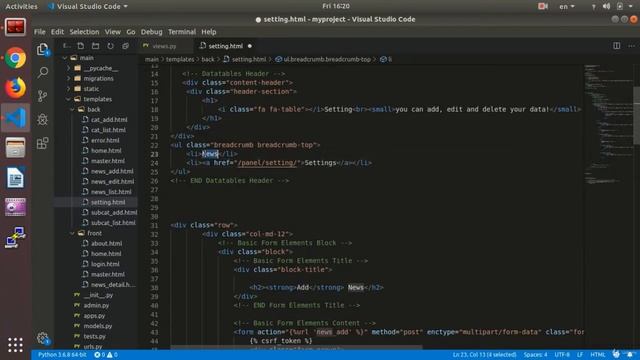Open the Go menu
Image resolution: width=640 pixels, height=360 pixels.
click(x=131, y=32)
